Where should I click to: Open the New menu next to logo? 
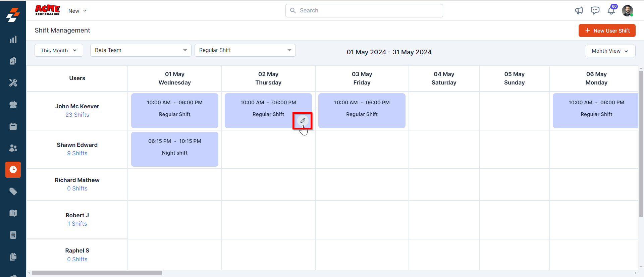click(x=77, y=11)
